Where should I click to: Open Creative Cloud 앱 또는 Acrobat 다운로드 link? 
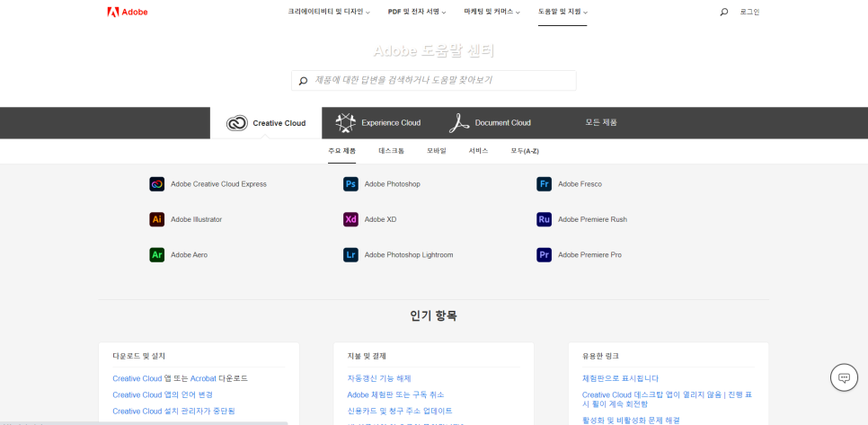pyautogui.click(x=180, y=378)
